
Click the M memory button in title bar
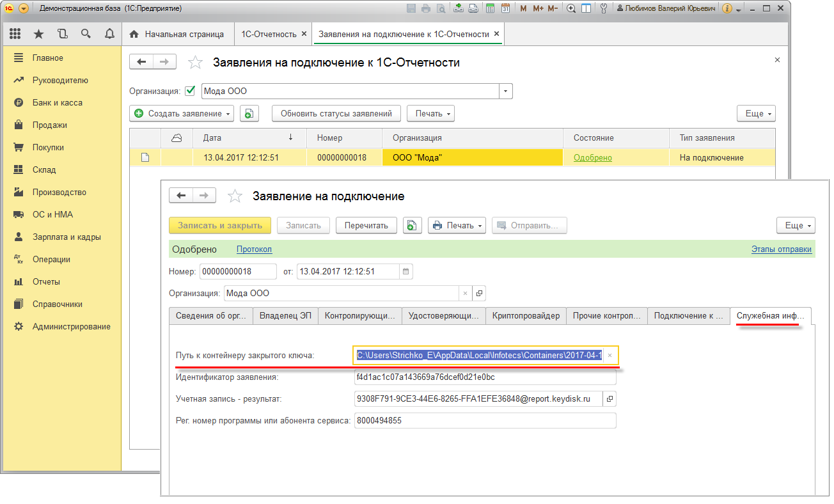[524, 8]
